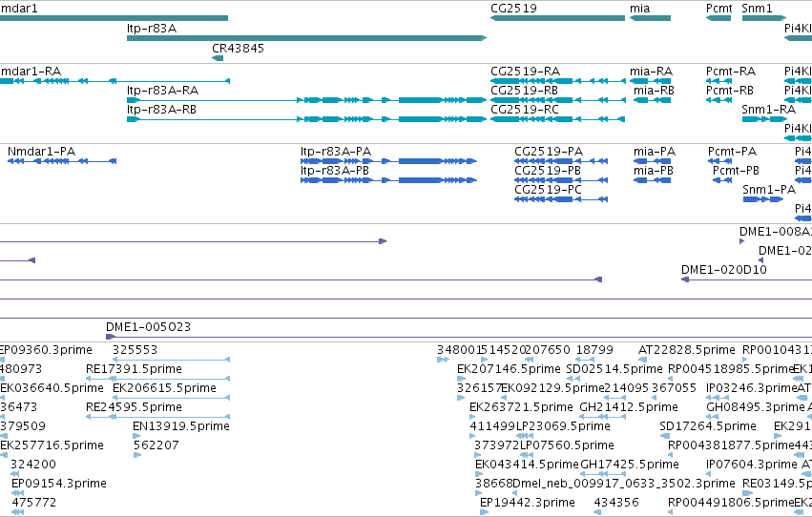Select the Pcmt gene arrow
Viewport: 812px width, 517px height.
(x=718, y=18)
